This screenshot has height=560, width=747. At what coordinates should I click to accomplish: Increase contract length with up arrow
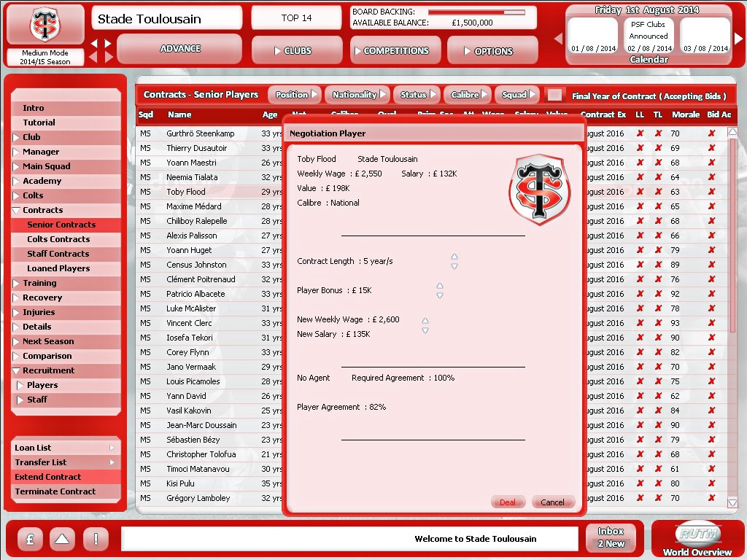click(454, 257)
